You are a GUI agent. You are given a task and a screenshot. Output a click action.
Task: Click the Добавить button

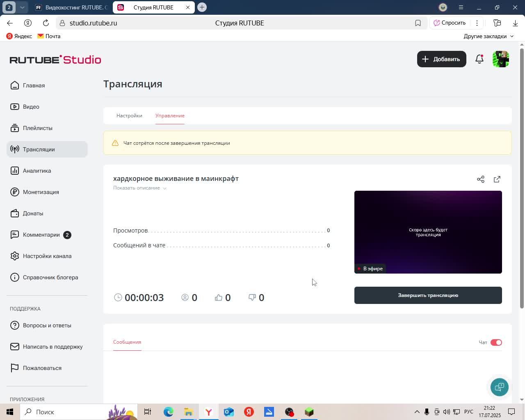[x=442, y=59]
